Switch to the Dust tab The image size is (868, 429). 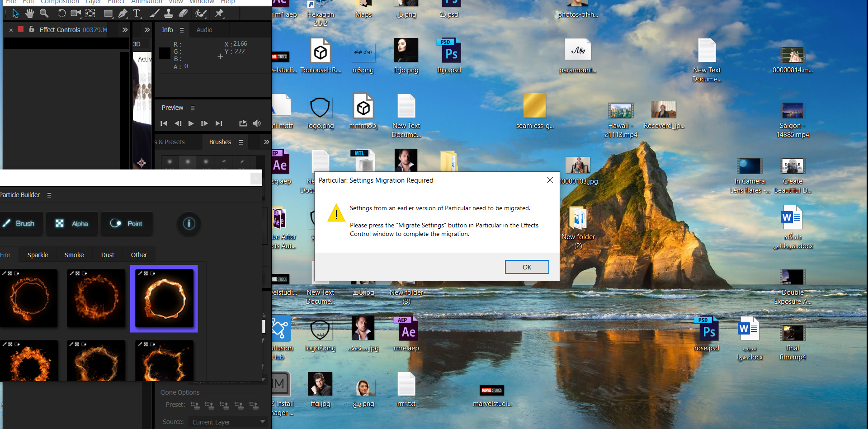pos(108,255)
